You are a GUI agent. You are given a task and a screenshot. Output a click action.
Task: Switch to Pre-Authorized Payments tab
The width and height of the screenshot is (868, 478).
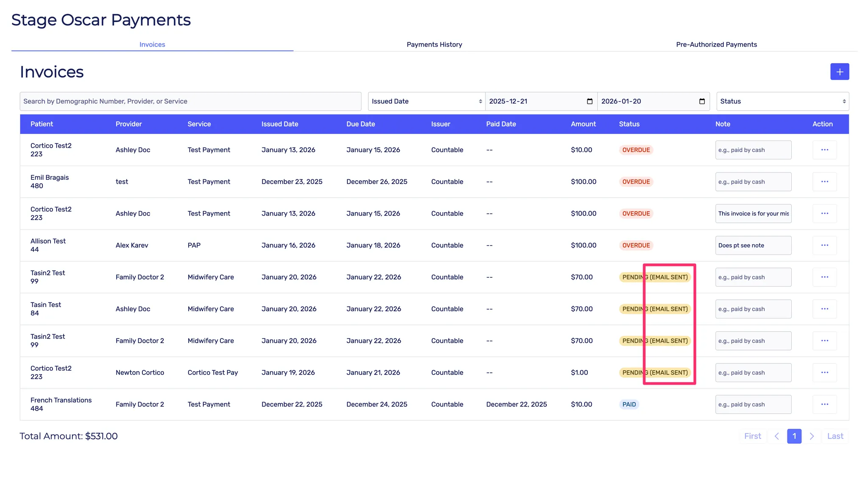pyautogui.click(x=716, y=45)
